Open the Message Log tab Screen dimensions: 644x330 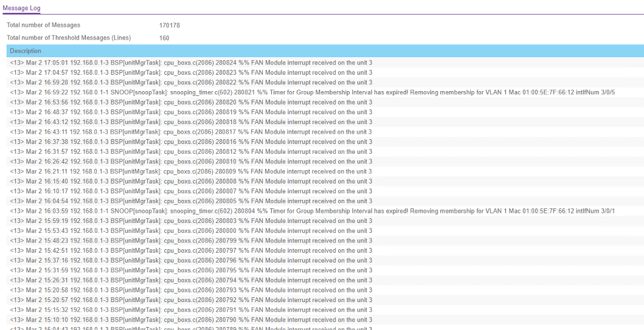[x=22, y=8]
